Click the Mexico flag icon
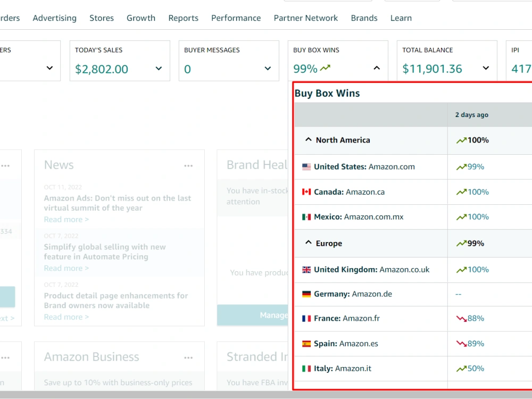The image size is (532, 399). click(306, 217)
